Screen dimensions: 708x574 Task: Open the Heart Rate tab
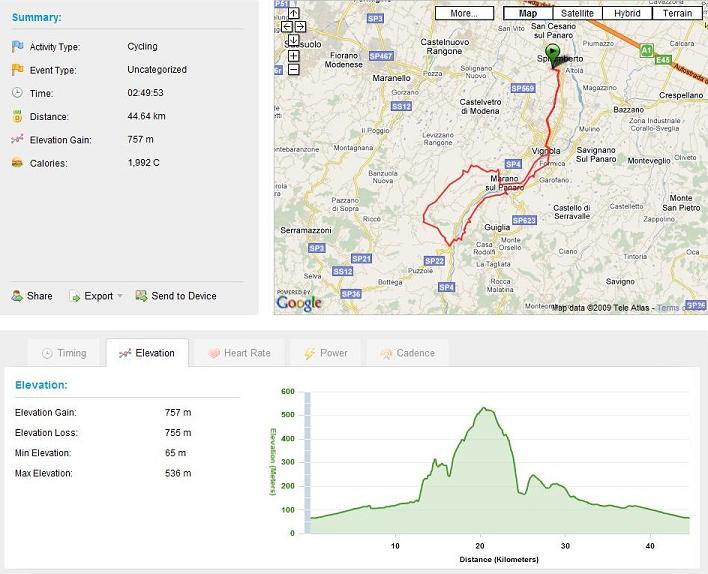coord(239,353)
